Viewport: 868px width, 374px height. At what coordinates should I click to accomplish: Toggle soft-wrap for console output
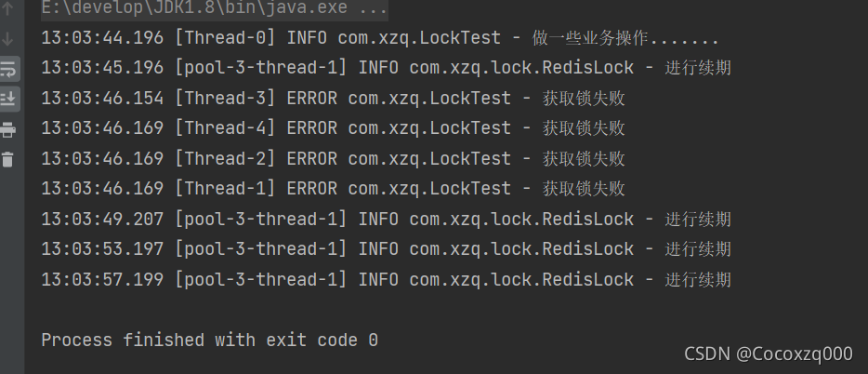click(x=7, y=69)
